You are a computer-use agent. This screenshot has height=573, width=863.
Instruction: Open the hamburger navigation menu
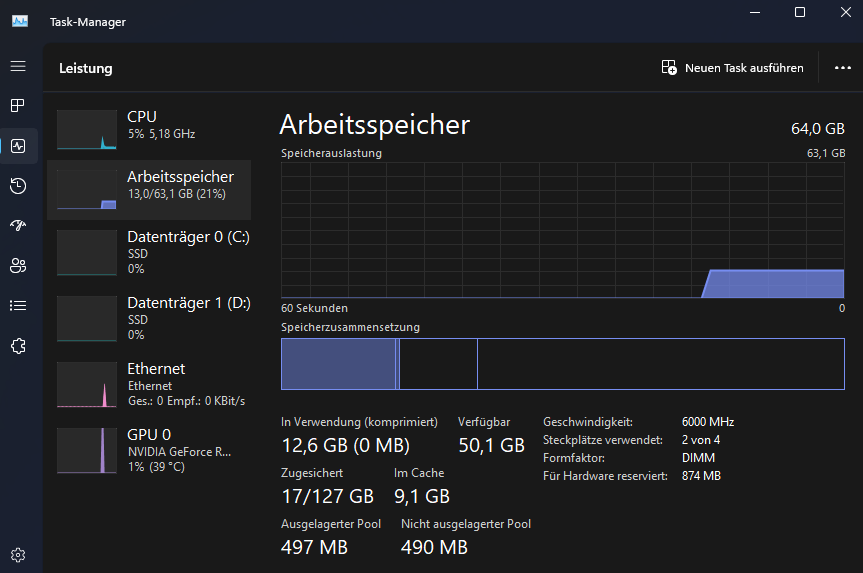[x=18, y=66]
